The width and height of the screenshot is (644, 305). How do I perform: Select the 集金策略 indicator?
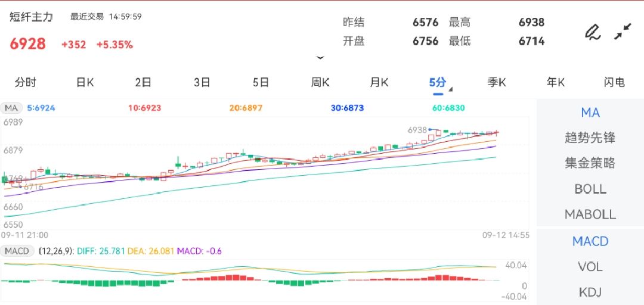pos(590,163)
